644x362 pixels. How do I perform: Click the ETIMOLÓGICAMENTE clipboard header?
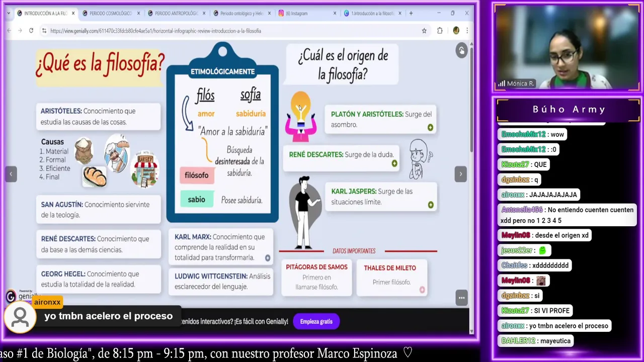tap(222, 72)
